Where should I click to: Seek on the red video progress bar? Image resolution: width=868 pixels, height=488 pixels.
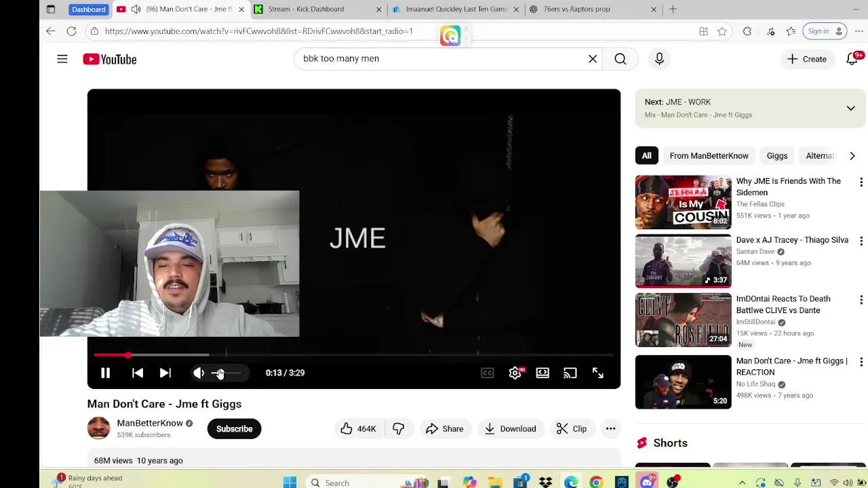353,354
